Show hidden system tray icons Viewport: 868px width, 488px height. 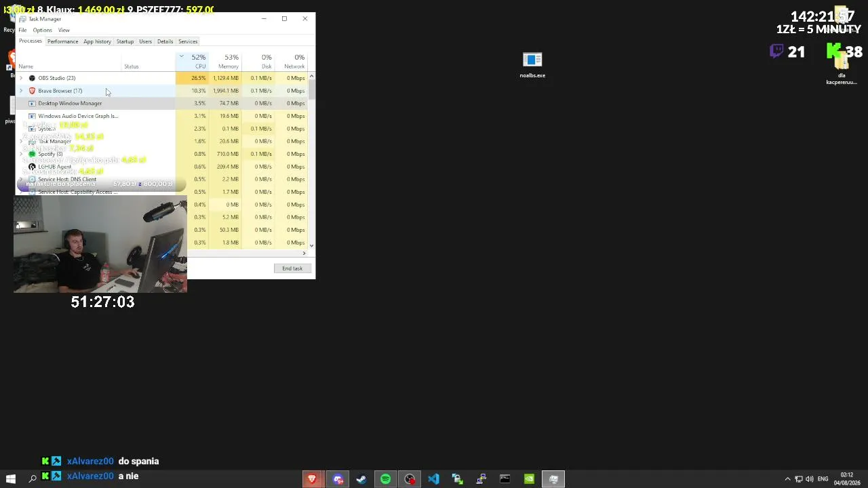(x=787, y=479)
